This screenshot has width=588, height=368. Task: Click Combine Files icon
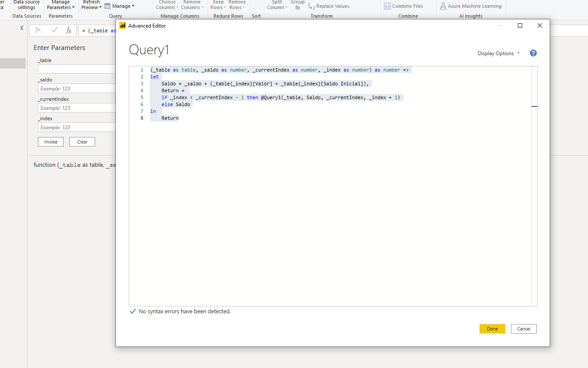387,6
